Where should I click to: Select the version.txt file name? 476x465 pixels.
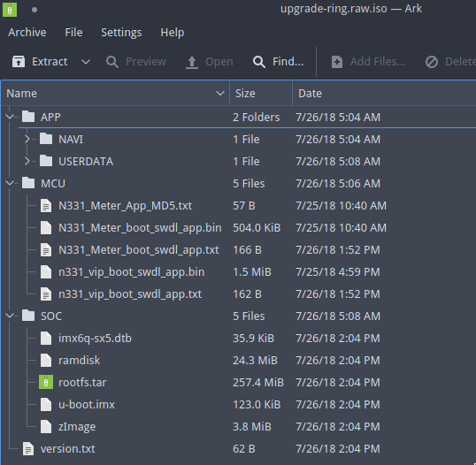tap(68, 449)
